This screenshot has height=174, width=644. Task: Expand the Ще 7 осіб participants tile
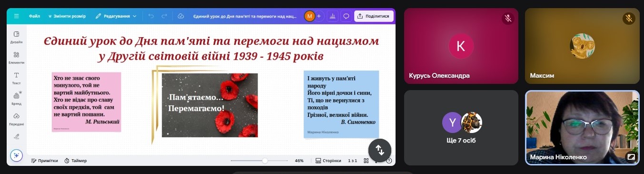461,128
